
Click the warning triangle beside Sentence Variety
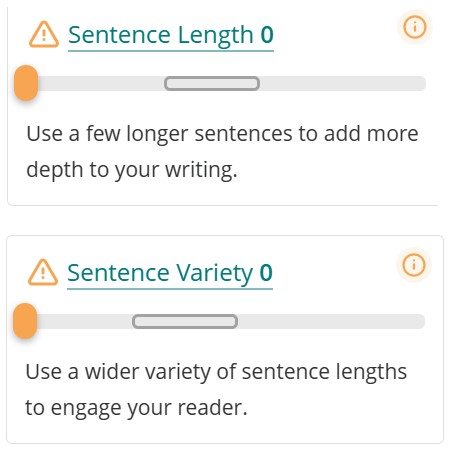click(x=43, y=272)
